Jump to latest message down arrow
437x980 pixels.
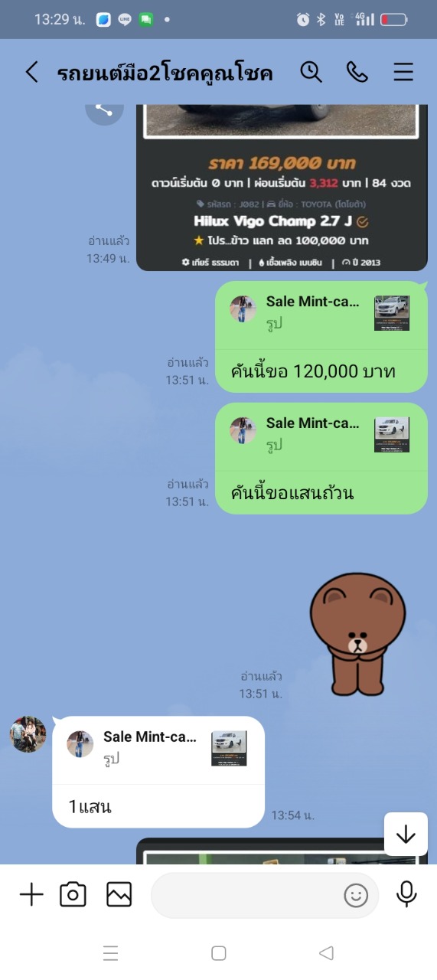406,835
